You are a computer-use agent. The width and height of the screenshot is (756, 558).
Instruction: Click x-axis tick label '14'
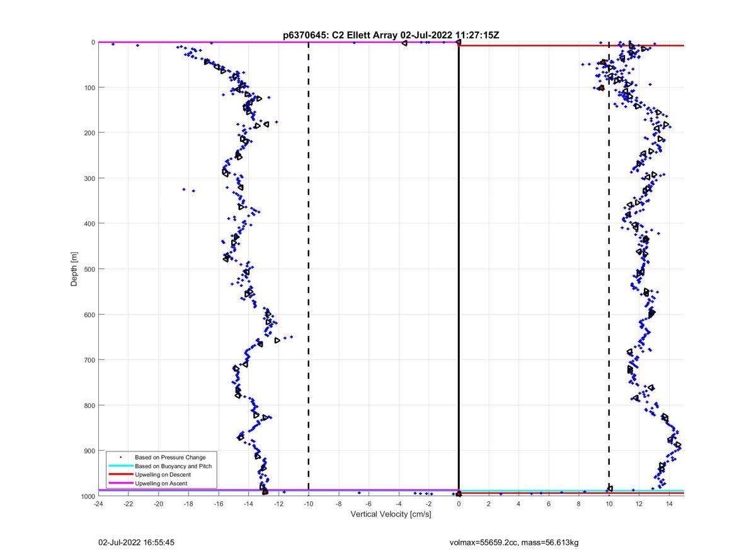669,504
